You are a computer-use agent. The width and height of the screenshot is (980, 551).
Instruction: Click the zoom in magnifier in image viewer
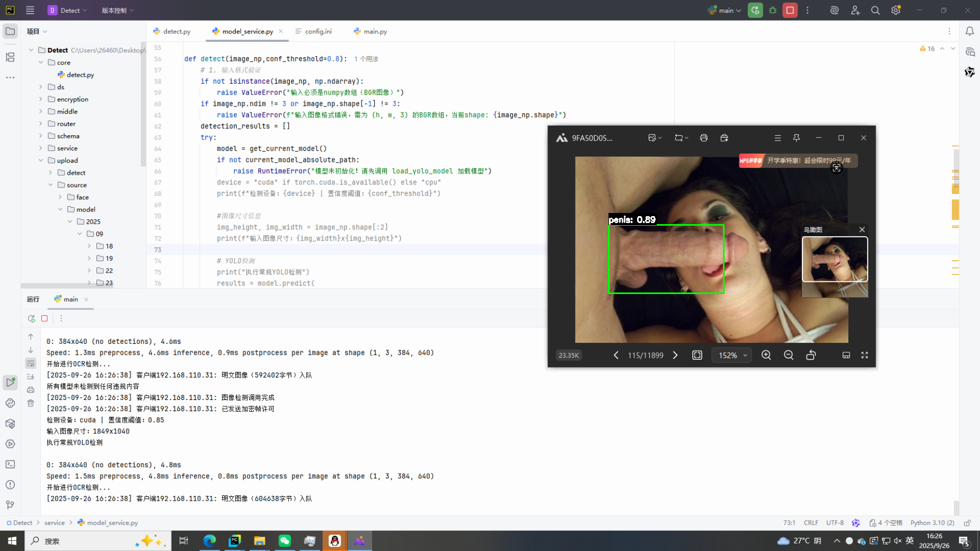766,355
